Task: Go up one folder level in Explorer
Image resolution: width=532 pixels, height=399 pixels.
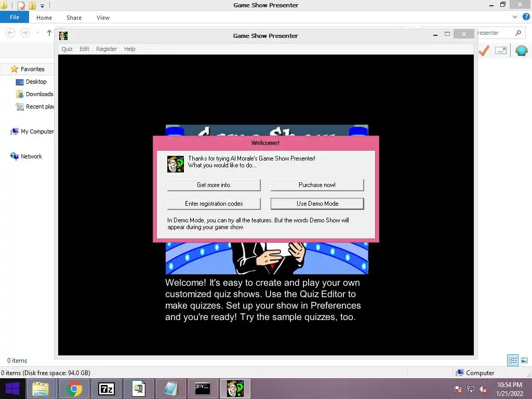Action: click(49, 33)
